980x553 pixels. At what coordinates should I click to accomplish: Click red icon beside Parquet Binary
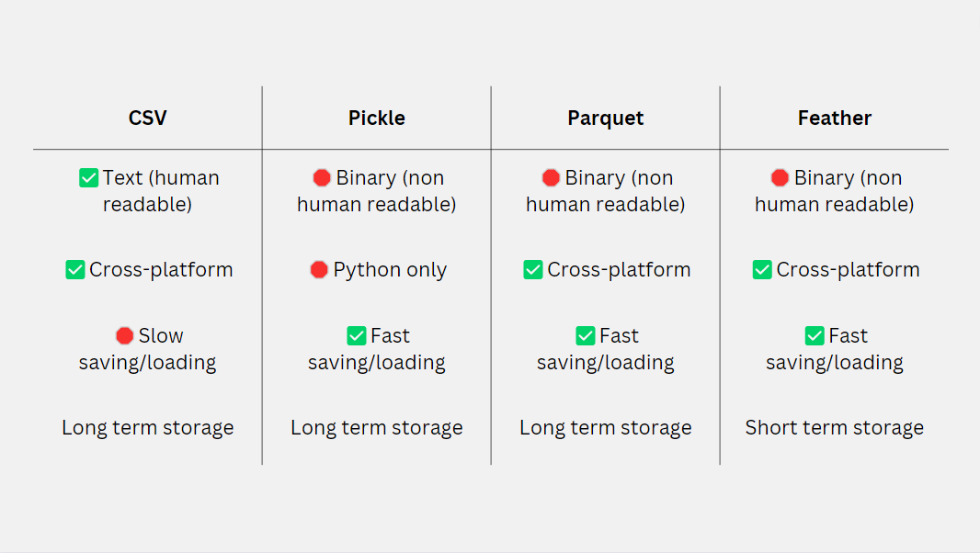551,178
